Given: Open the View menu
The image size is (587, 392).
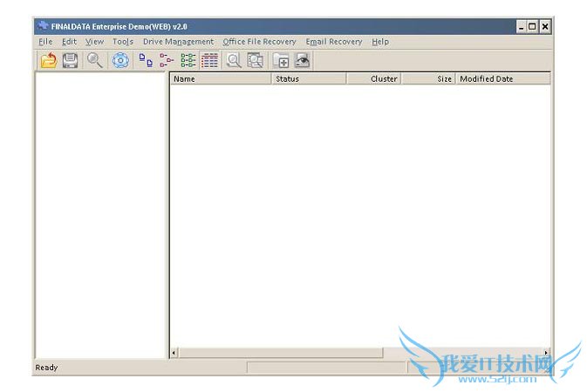Looking at the screenshot, I should click(x=94, y=42).
